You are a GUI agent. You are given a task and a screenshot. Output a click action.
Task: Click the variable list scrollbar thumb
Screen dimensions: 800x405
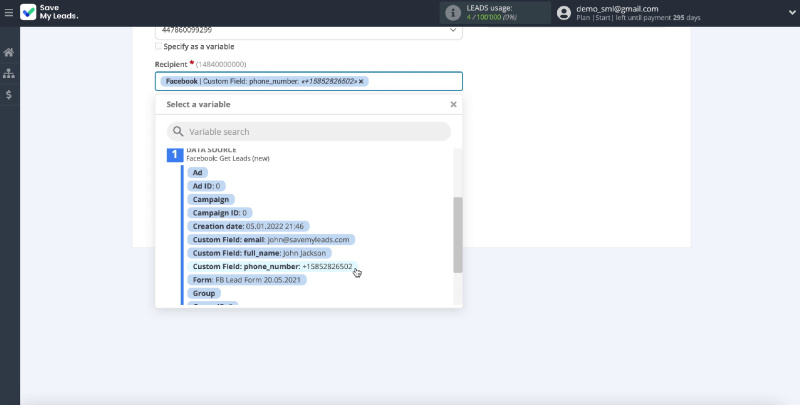(x=458, y=235)
